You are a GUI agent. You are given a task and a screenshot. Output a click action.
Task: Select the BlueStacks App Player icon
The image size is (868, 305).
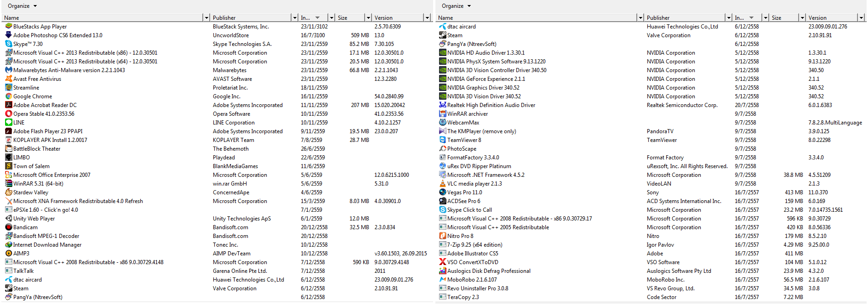click(x=9, y=27)
